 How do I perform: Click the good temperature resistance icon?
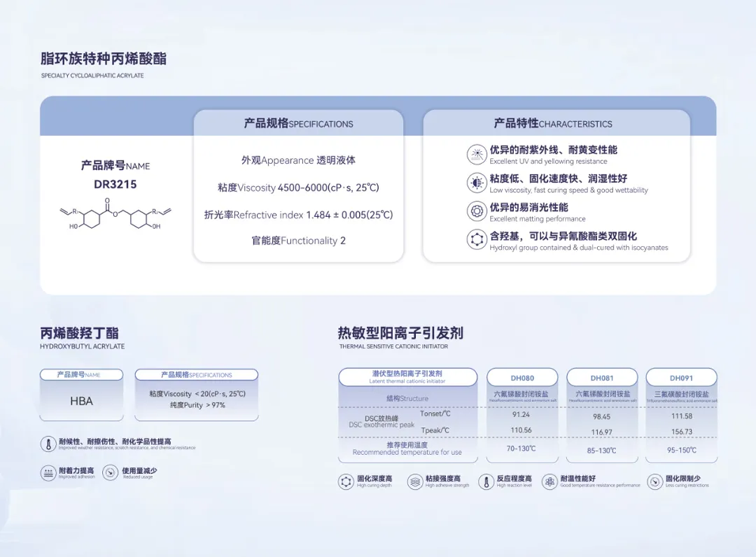[550, 481]
